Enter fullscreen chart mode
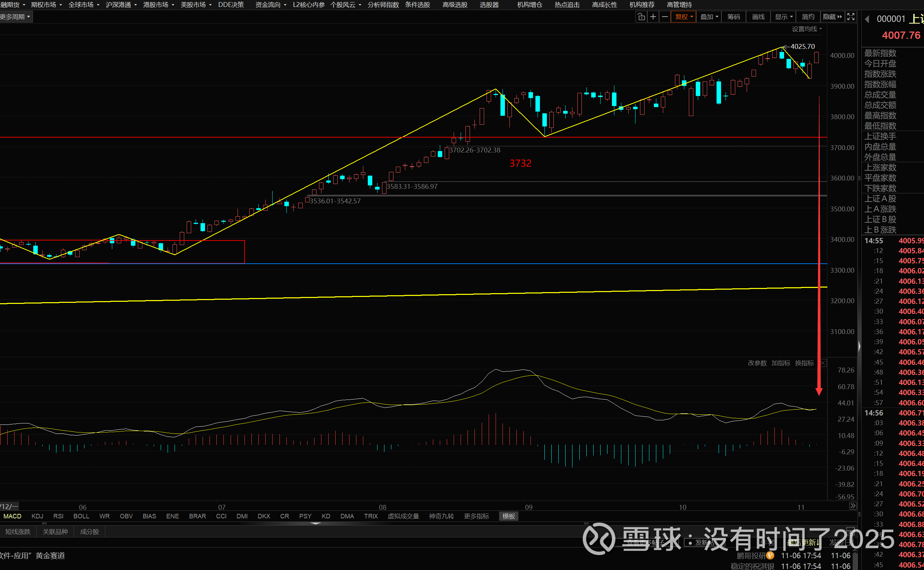924x570 pixels. 851,17
